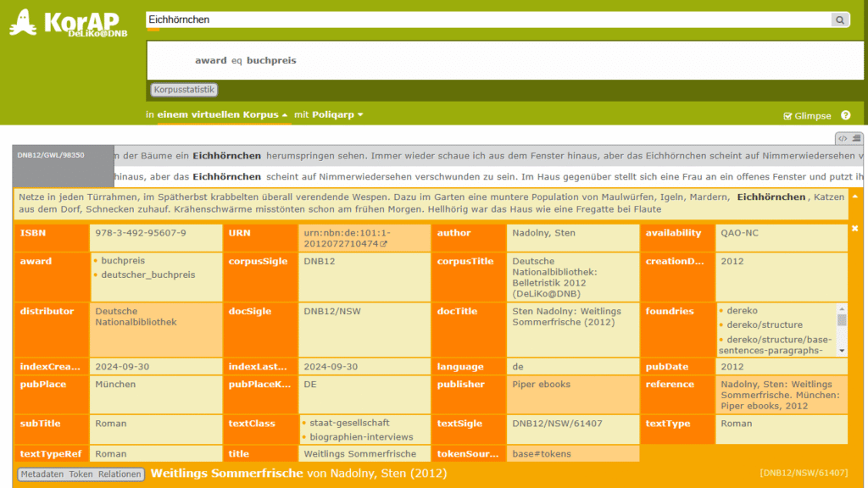Click the foundries value dereko/structure

click(765, 324)
